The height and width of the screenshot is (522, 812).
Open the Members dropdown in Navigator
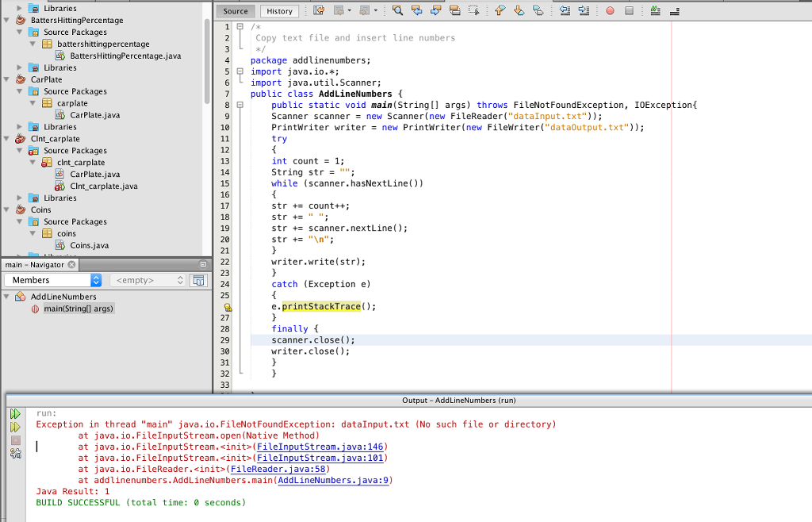coord(54,280)
